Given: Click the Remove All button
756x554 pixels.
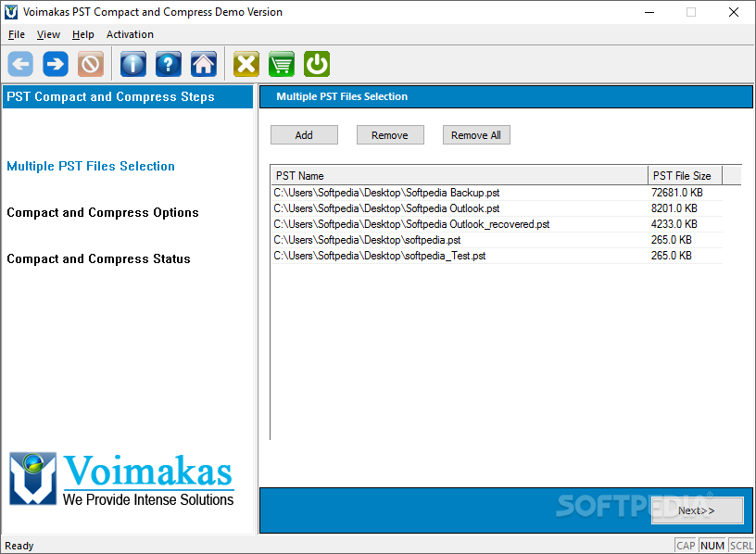Looking at the screenshot, I should 476,135.
